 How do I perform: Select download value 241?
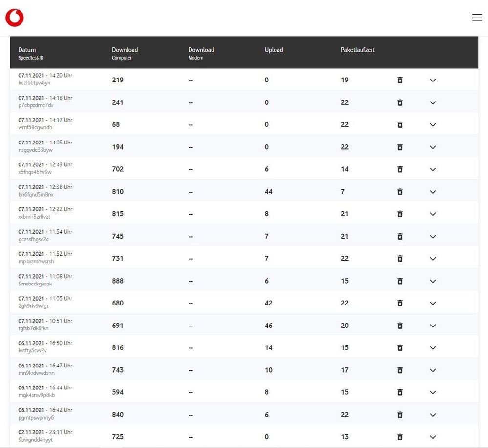click(x=118, y=102)
